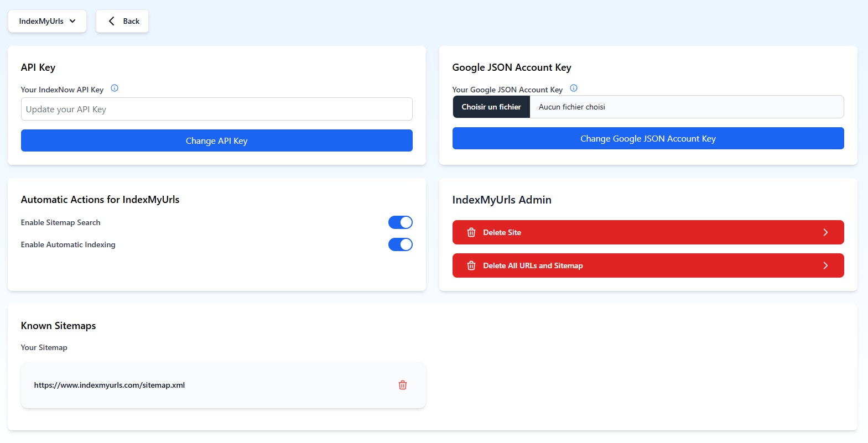The width and height of the screenshot is (868, 443).
Task: Click the Known Sitemaps heading
Action: 59,326
